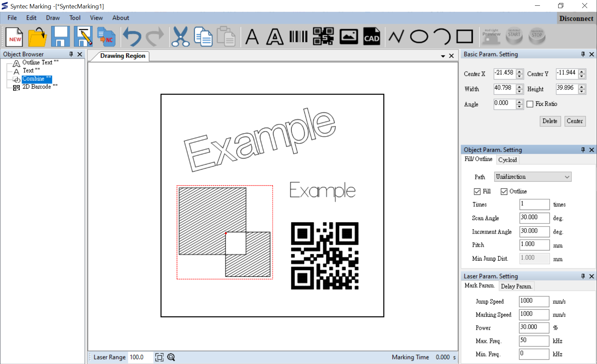Uncheck the Outline option
The width and height of the screenshot is (597, 364).
(504, 191)
